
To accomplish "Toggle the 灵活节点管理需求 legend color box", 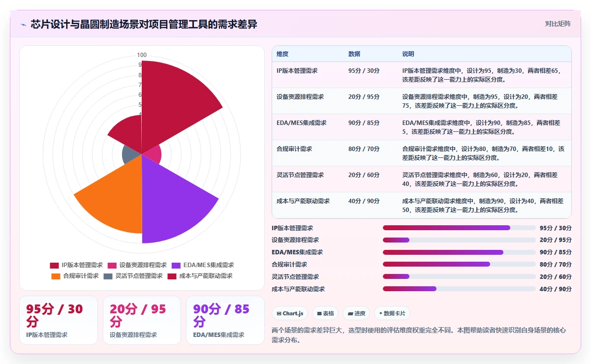I will [x=108, y=276].
